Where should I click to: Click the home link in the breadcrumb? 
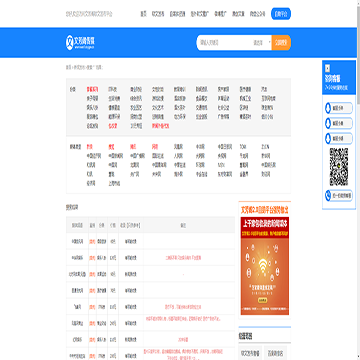tap(68, 67)
